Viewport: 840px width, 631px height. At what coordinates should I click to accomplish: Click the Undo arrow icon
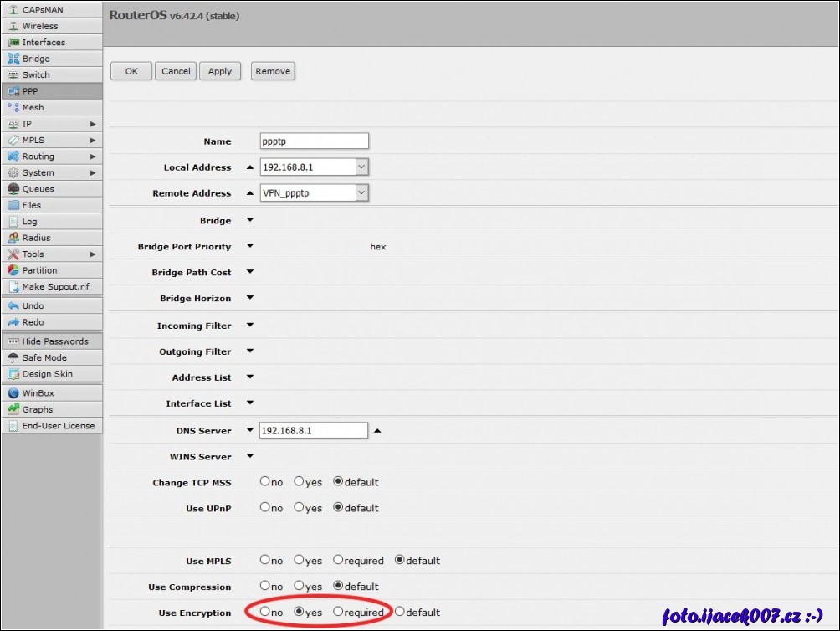13,306
